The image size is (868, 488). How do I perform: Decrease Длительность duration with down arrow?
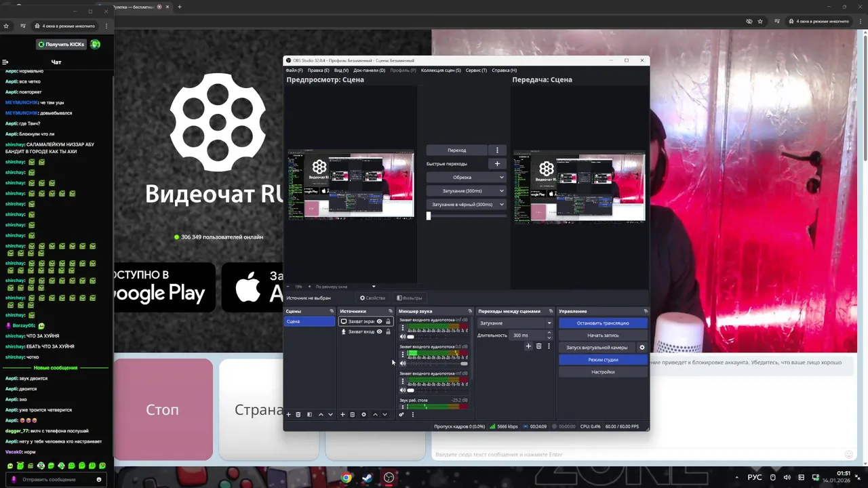[549, 338]
